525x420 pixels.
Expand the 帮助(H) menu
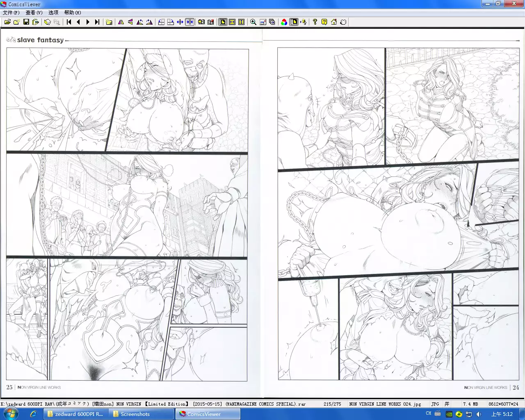click(73, 13)
